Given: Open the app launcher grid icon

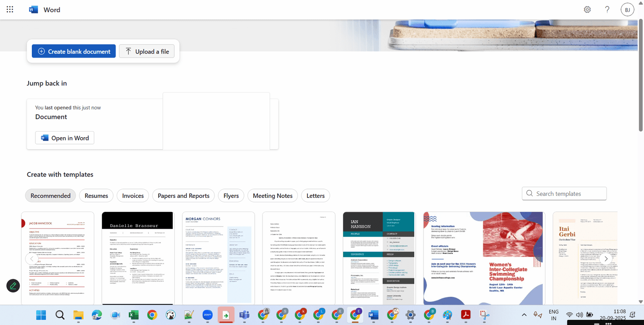Looking at the screenshot, I should [x=10, y=9].
